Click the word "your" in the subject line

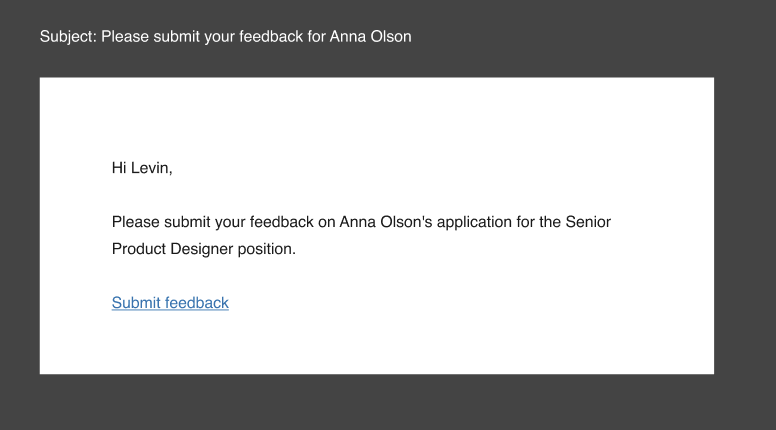click(x=219, y=38)
